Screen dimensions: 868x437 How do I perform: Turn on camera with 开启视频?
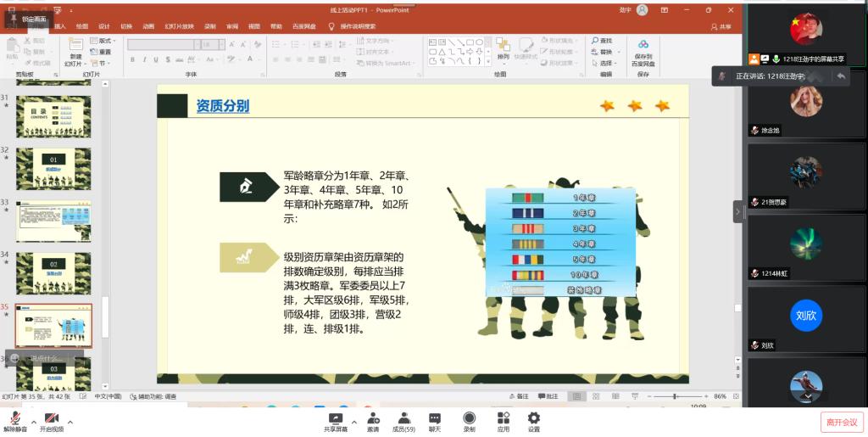click(52, 418)
